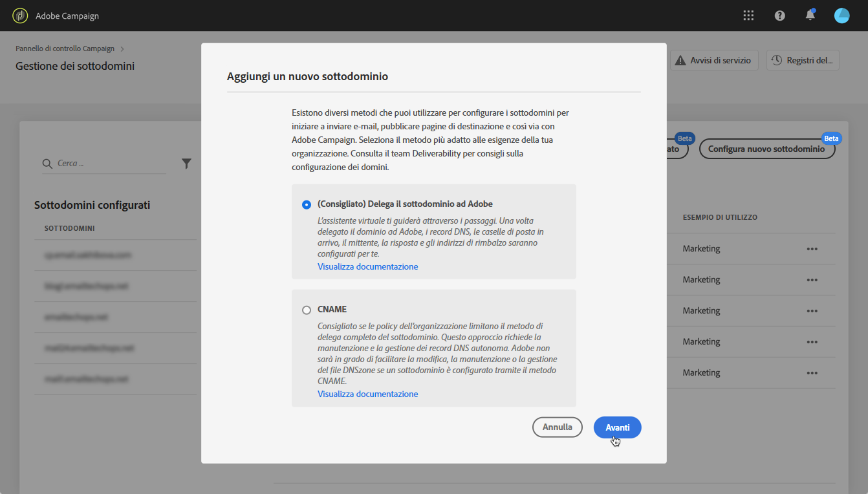Open more options for fourth Marketing row
The height and width of the screenshot is (494, 868).
(x=812, y=342)
